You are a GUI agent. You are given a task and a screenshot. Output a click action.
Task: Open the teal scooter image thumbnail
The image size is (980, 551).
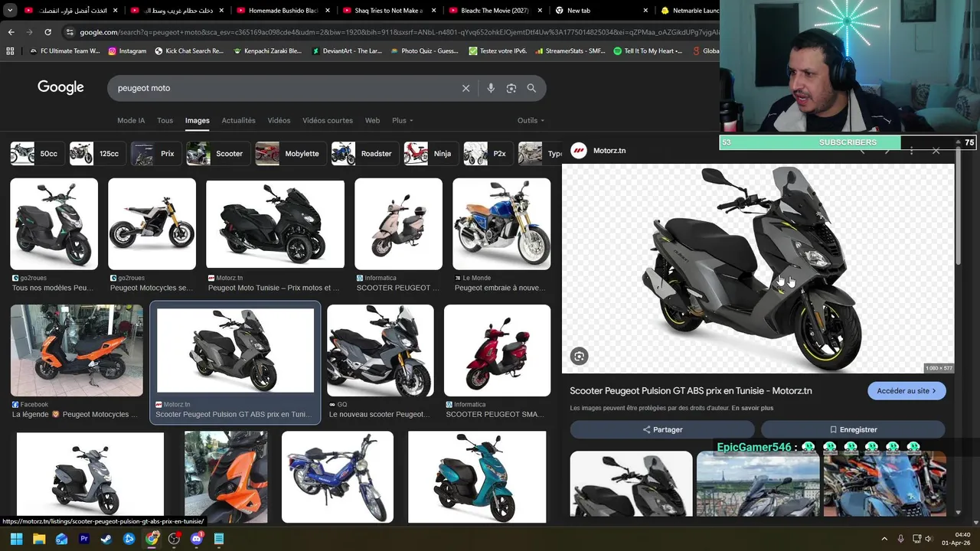coord(477,477)
